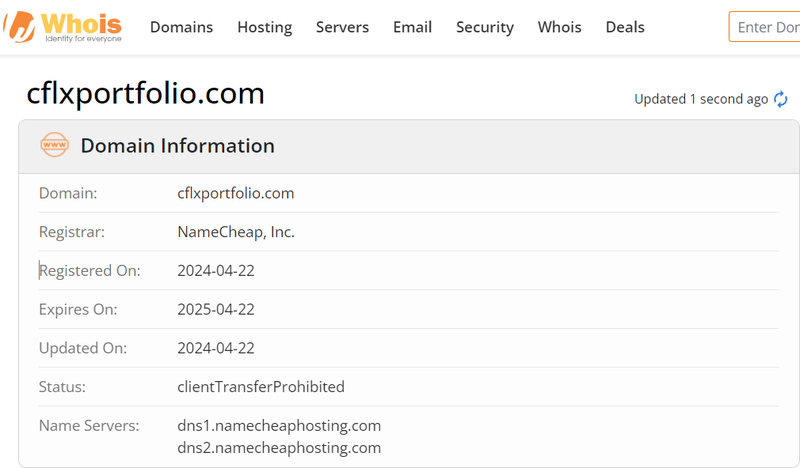Select the Registered On date 2024-04-22
The width and height of the screenshot is (800, 468).
tap(216, 270)
